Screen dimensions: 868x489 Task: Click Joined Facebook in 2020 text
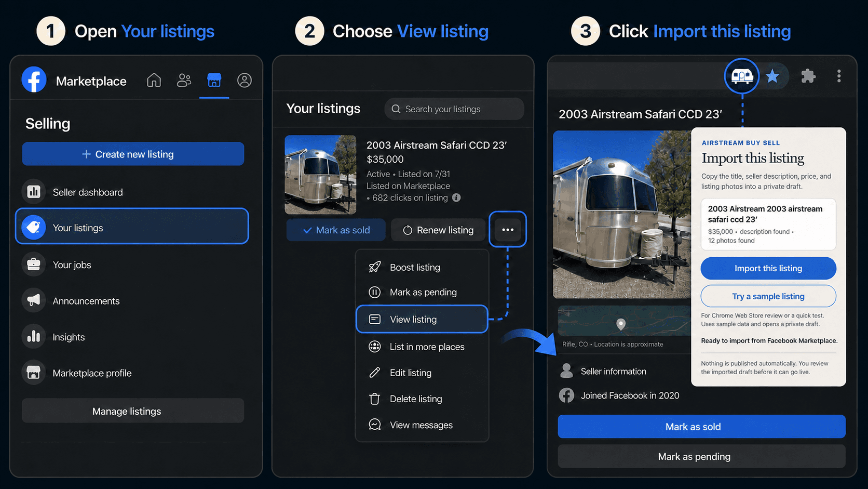(630, 395)
